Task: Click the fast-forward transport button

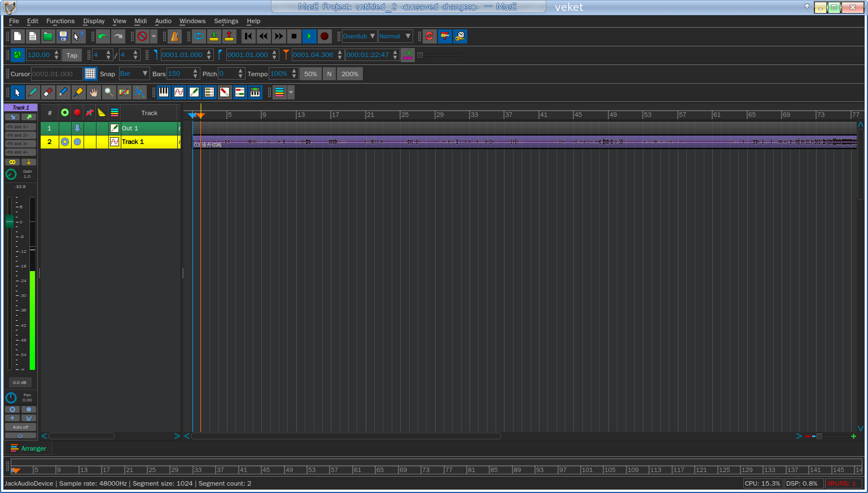Action: 279,36
